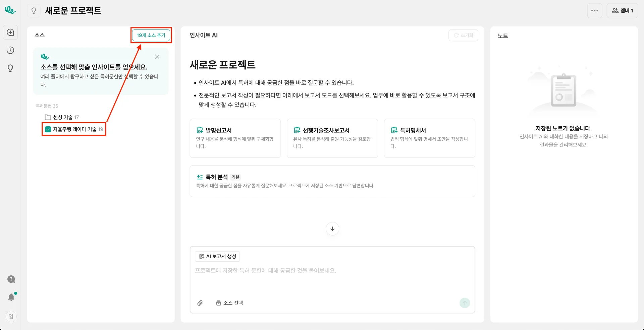Open the 멤버 1 members button

click(x=622, y=11)
